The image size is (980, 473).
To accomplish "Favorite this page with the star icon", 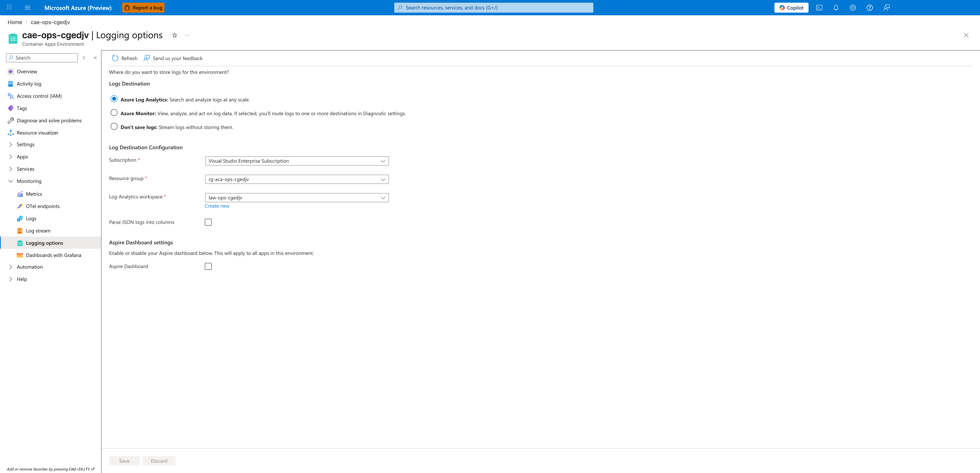I will point(175,35).
